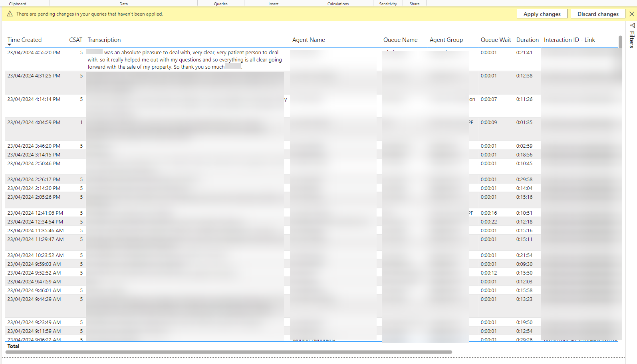637x364 pixels.
Task: Click the Agent Group column header
Action: tap(446, 40)
